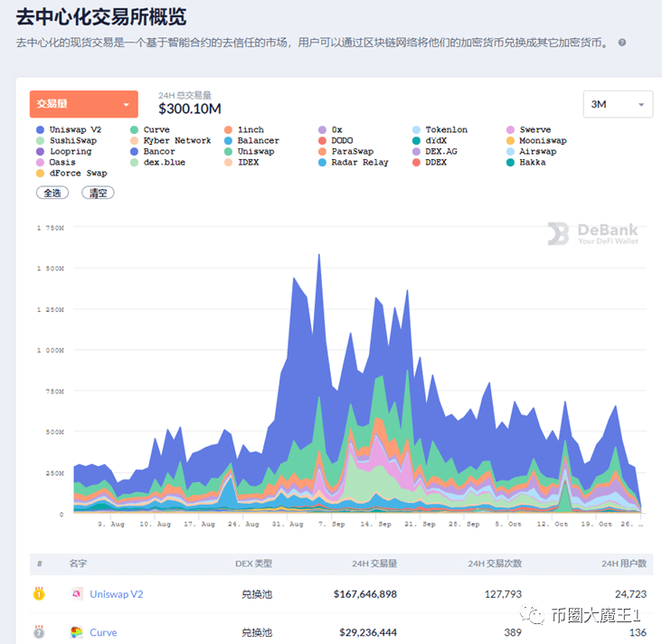Image resolution: width=662 pixels, height=644 pixels.
Task: Open the 交易量 metric dropdown
Action: [83, 104]
